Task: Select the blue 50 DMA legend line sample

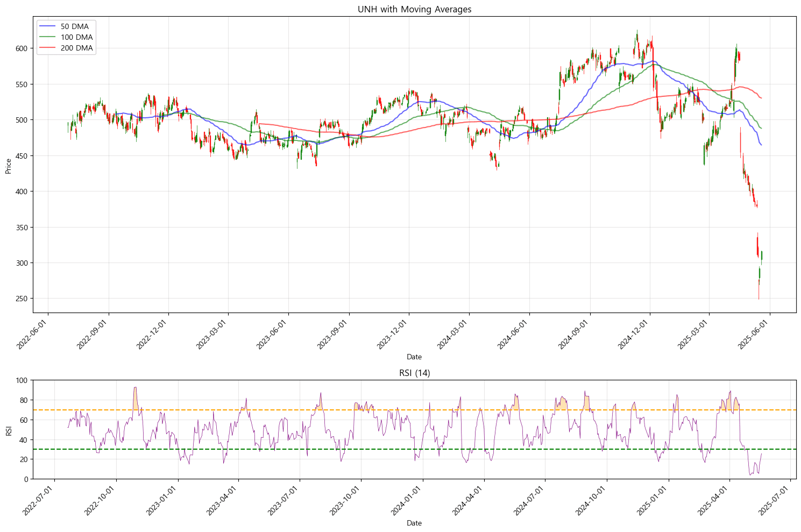Action: [48, 26]
